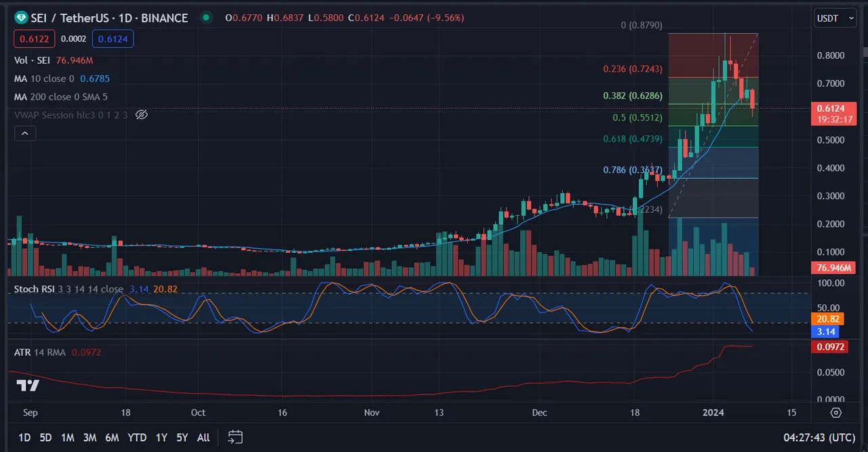
Task: Click the Sep date axis label
Action: click(x=30, y=412)
